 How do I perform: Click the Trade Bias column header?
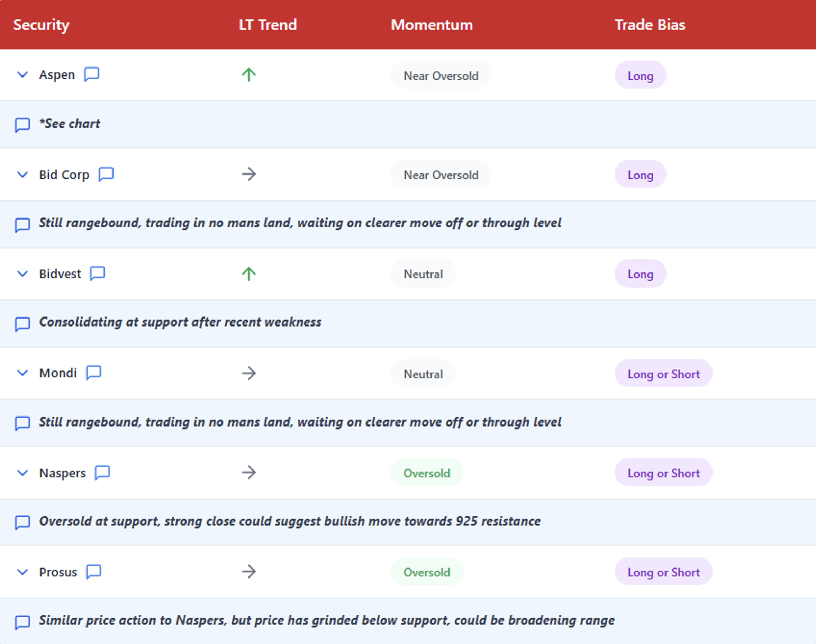tap(650, 25)
